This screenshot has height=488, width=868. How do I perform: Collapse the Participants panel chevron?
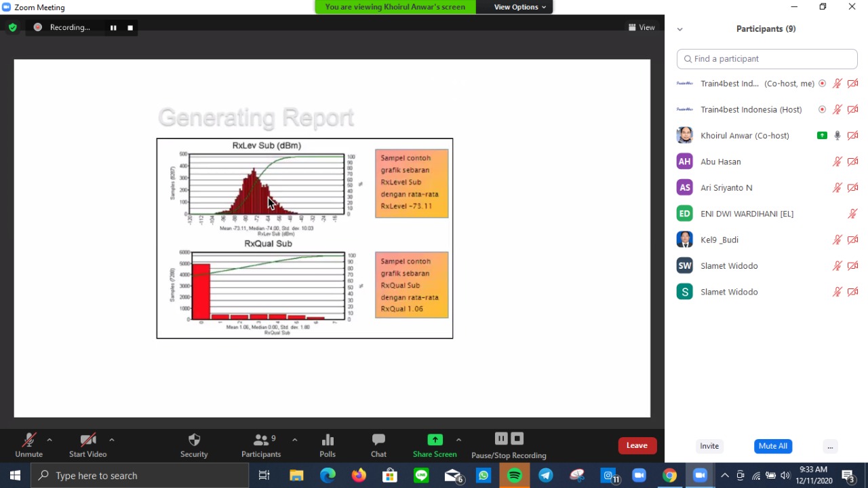click(679, 29)
